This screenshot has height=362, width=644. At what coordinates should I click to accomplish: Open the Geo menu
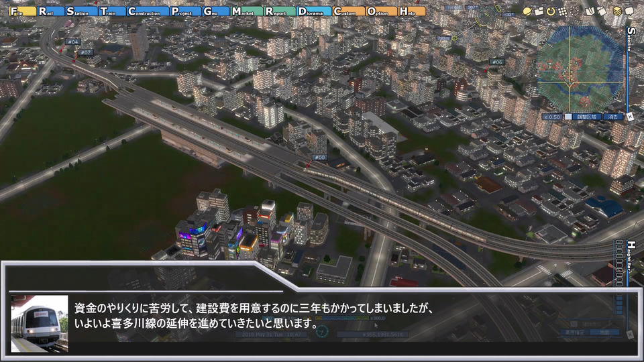tap(215, 11)
